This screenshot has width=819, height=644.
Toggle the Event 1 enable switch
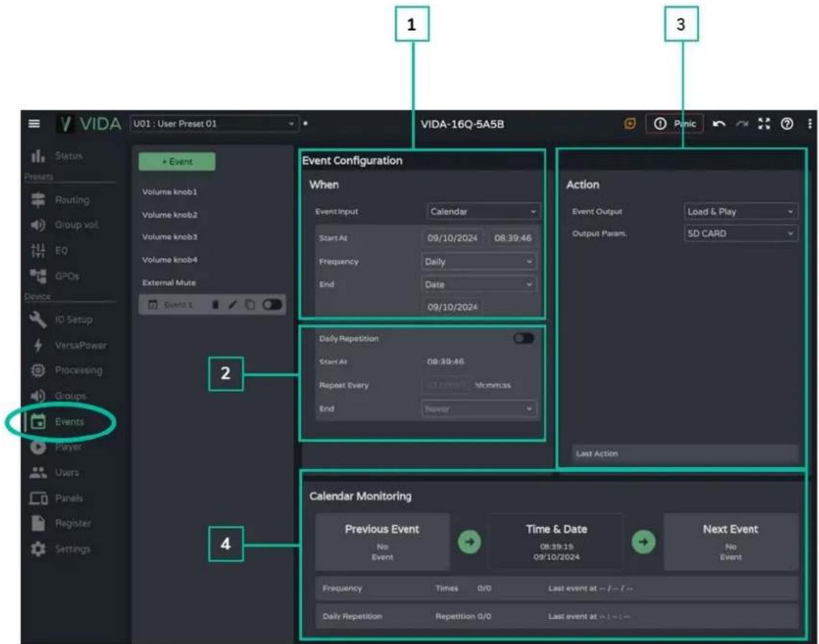[272, 305]
